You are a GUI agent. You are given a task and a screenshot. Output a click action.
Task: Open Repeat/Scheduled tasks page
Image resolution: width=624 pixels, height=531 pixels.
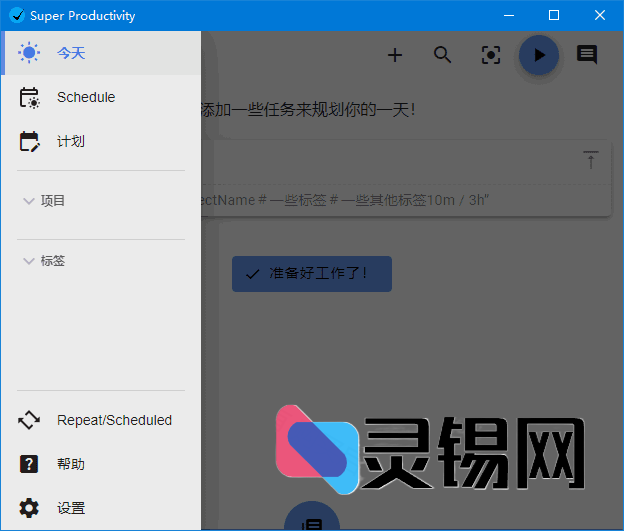[x=101, y=420]
